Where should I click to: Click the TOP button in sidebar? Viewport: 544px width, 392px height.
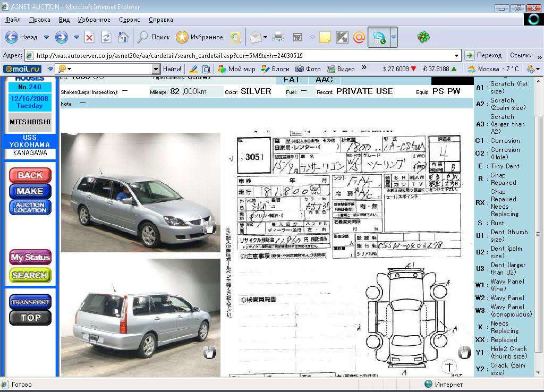pyautogui.click(x=30, y=318)
